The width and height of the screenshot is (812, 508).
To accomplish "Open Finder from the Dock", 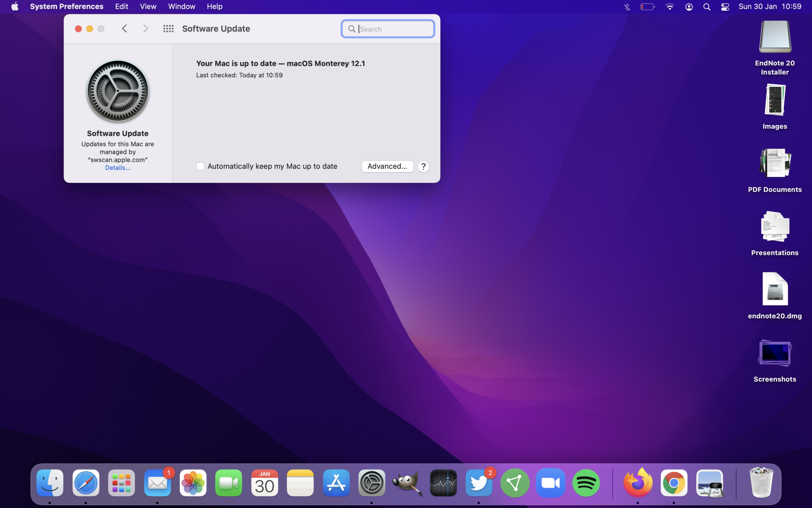I will (x=50, y=483).
